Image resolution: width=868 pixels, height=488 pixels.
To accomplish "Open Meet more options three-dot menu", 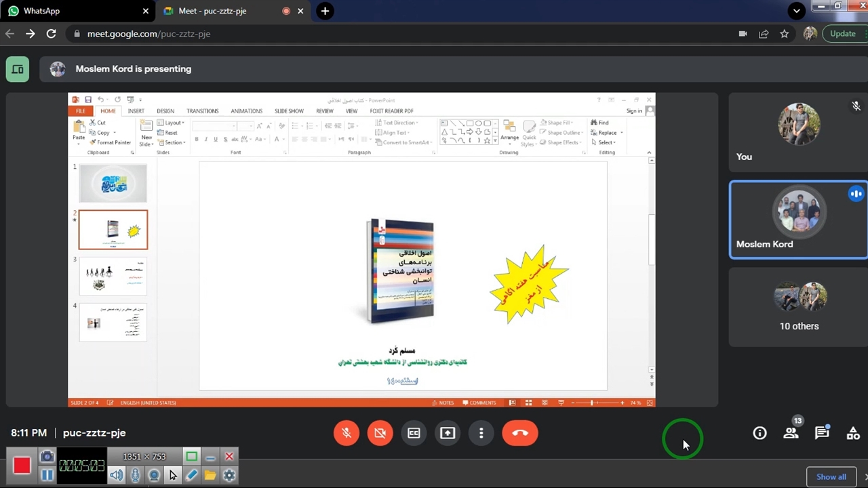I will coord(481,433).
